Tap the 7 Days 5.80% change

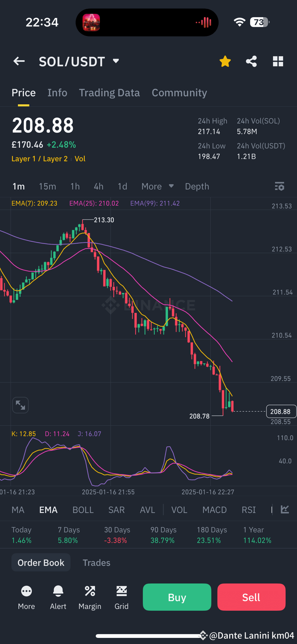click(x=69, y=535)
